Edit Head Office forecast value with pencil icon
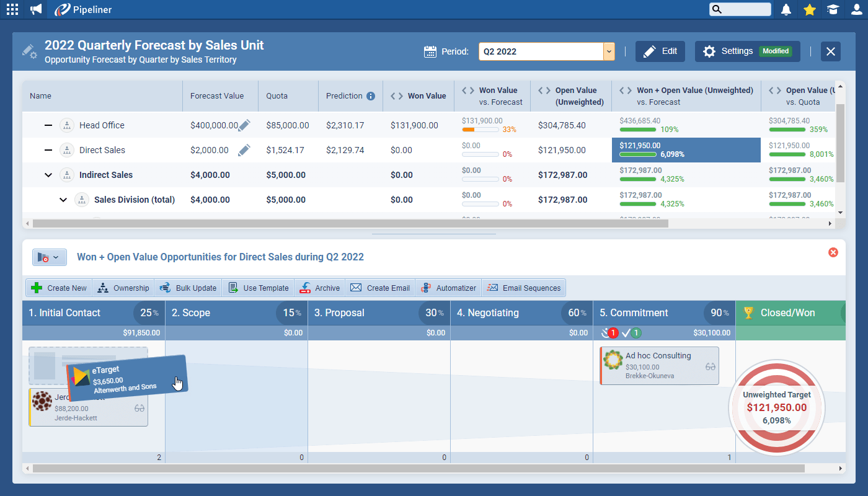 pyautogui.click(x=244, y=125)
